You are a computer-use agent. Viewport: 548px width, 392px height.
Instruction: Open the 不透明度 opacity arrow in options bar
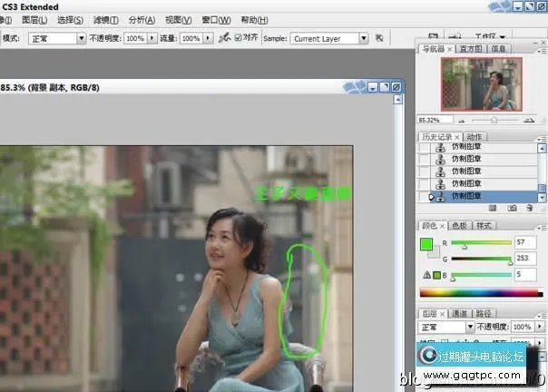coord(152,38)
